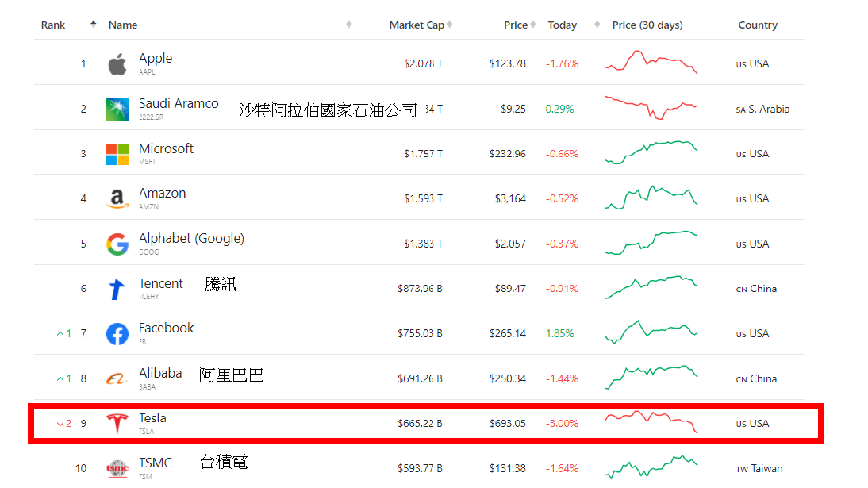Click the Market Cap column header

[x=417, y=25]
